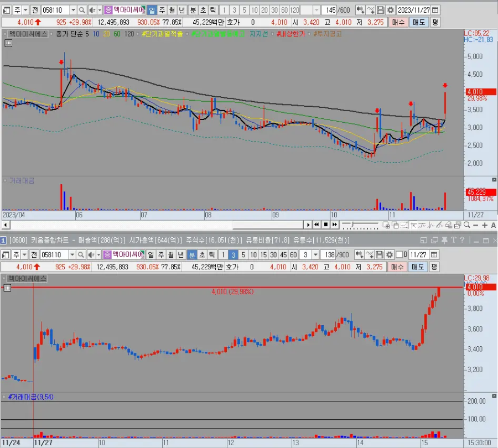Open bottom chart settings gear
The width and height of the screenshot is (498, 448).
tap(390, 254)
